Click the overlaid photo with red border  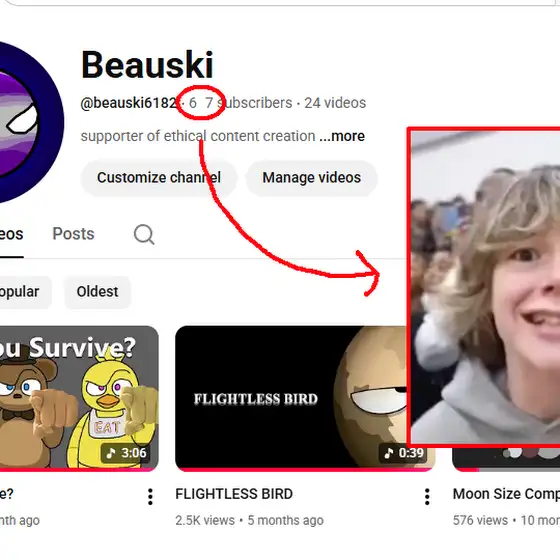(x=484, y=287)
